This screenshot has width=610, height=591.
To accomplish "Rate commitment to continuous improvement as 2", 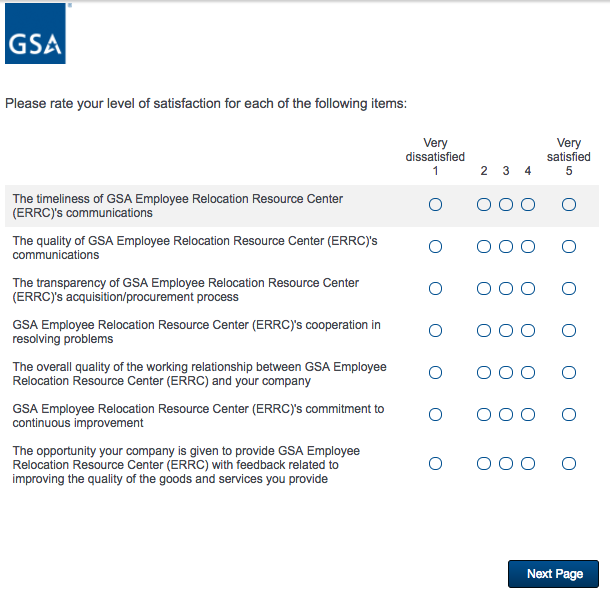I will (484, 415).
